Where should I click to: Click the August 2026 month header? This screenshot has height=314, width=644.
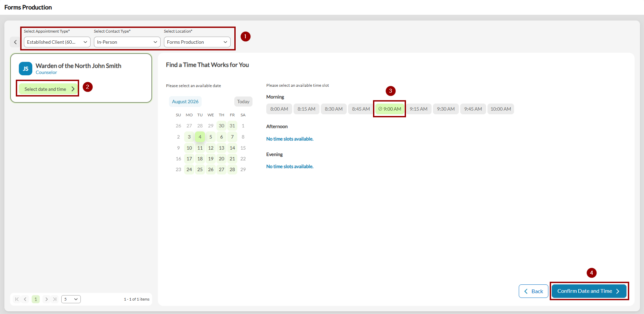(185, 102)
